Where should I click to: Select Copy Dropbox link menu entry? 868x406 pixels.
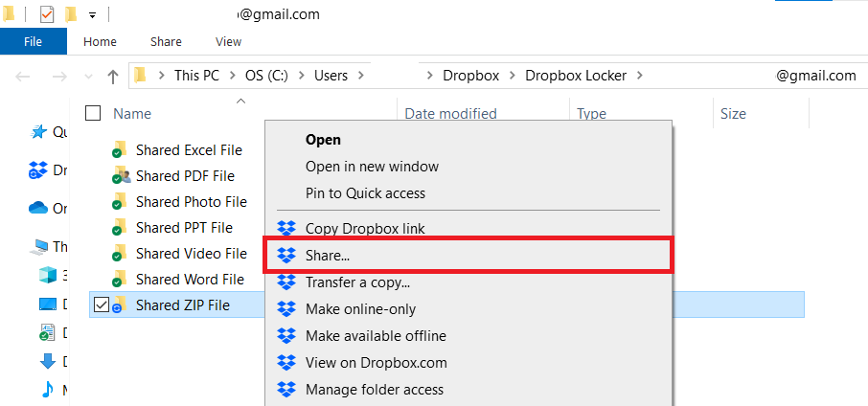coord(364,229)
